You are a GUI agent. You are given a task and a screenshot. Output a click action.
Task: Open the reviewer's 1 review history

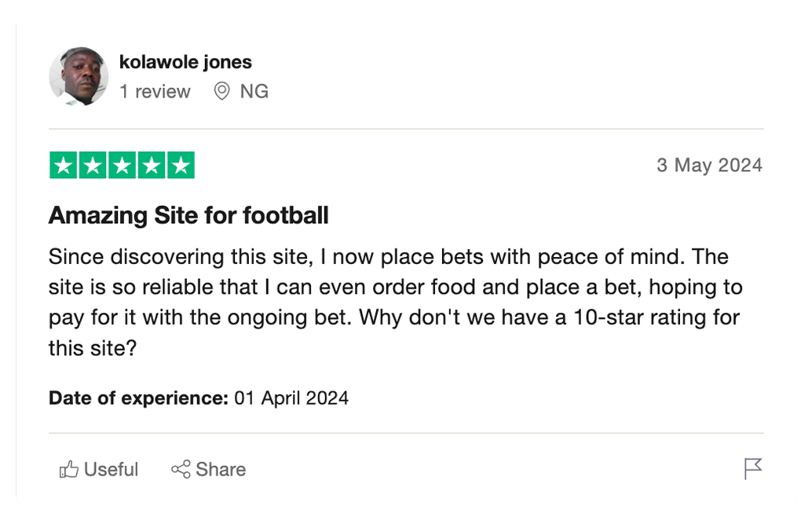click(155, 91)
